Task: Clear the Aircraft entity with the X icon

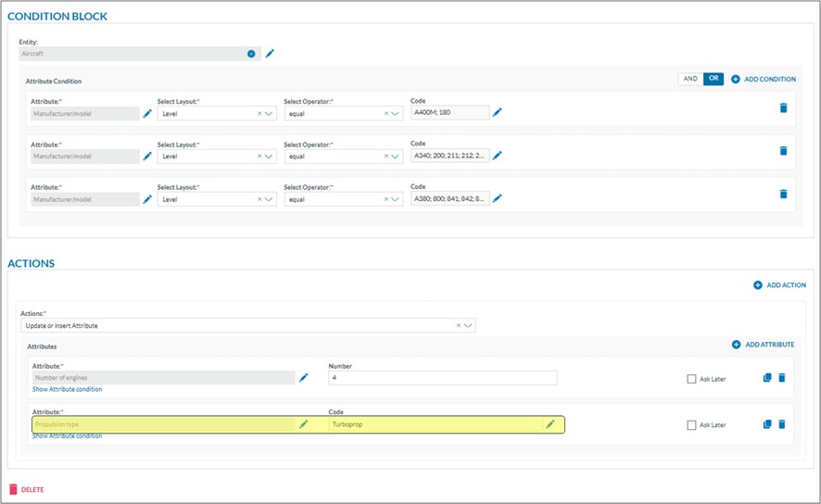Action: pyautogui.click(x=251, y=54)
